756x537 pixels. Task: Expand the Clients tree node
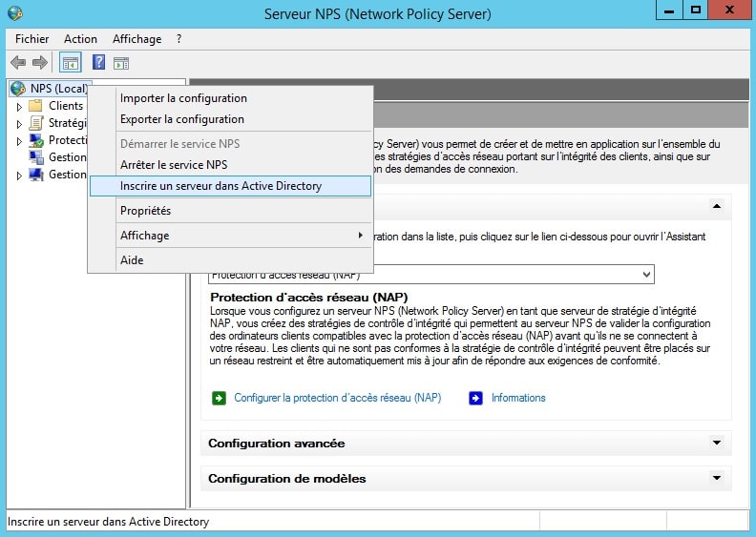pos(19,107)
